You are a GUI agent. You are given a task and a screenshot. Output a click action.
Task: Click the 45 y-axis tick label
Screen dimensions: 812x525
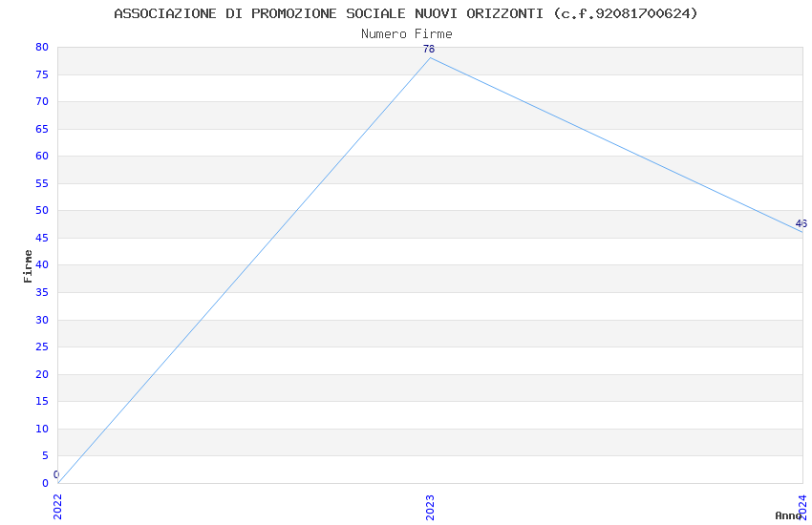click(x=42, y=238)
